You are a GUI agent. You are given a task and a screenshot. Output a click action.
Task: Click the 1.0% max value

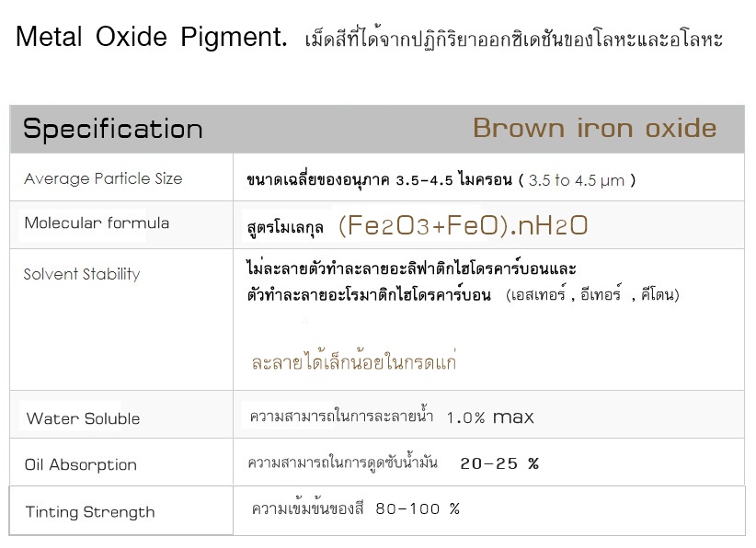pyautogui.click(x=490, y=417)
